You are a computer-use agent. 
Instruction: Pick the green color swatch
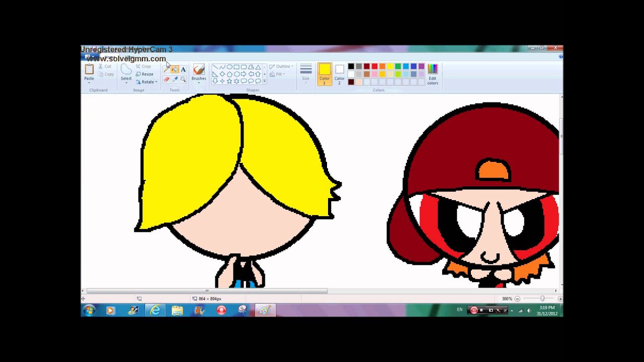point(398,66)
